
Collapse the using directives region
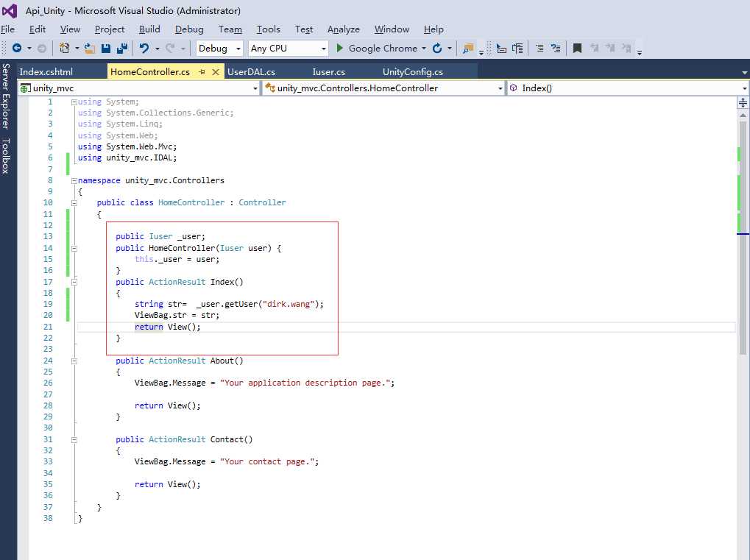[x=74, y=102]
